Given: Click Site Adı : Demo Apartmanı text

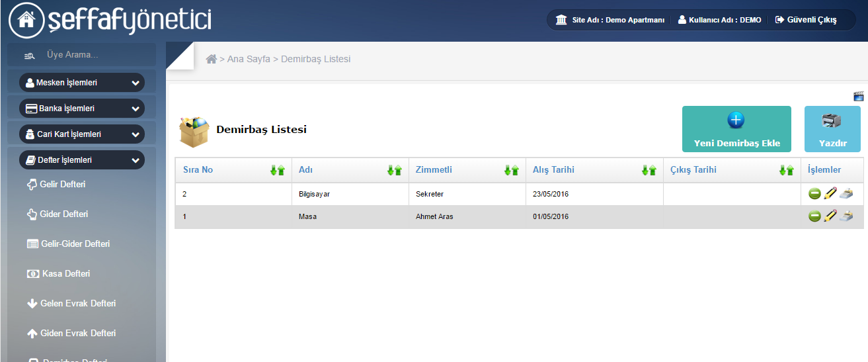Looking at the screenshot, I should tap(618, 20).
